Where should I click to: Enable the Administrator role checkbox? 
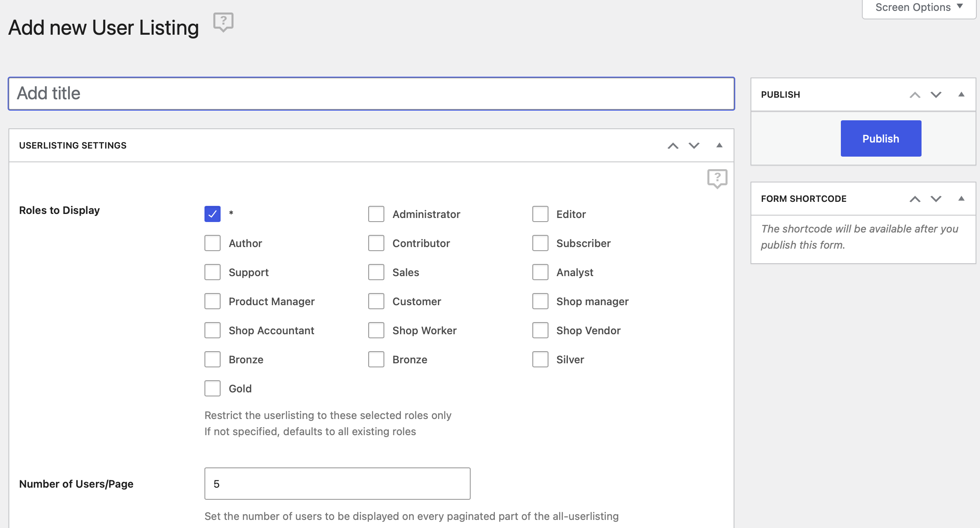point(376,214)
